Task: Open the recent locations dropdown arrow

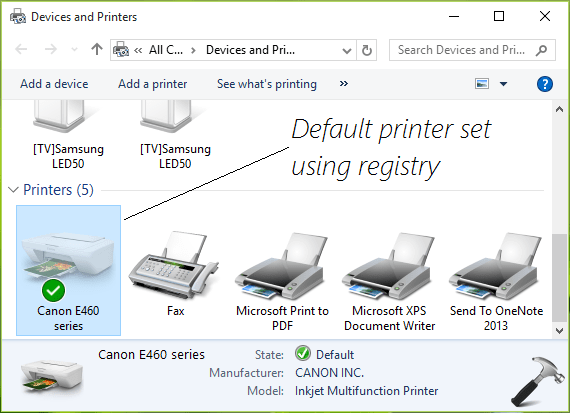Action: (x=74, y=49)
